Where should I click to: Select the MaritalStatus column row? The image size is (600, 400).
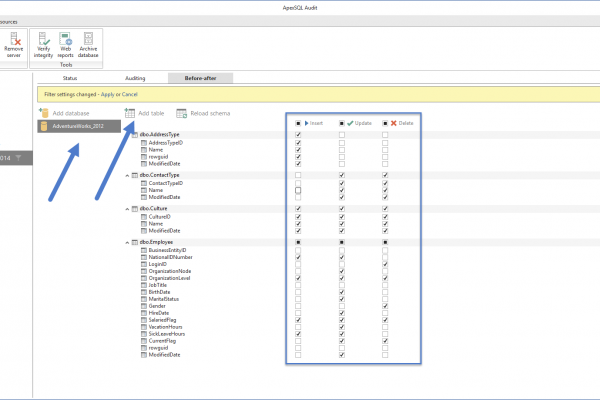(164, 299)
